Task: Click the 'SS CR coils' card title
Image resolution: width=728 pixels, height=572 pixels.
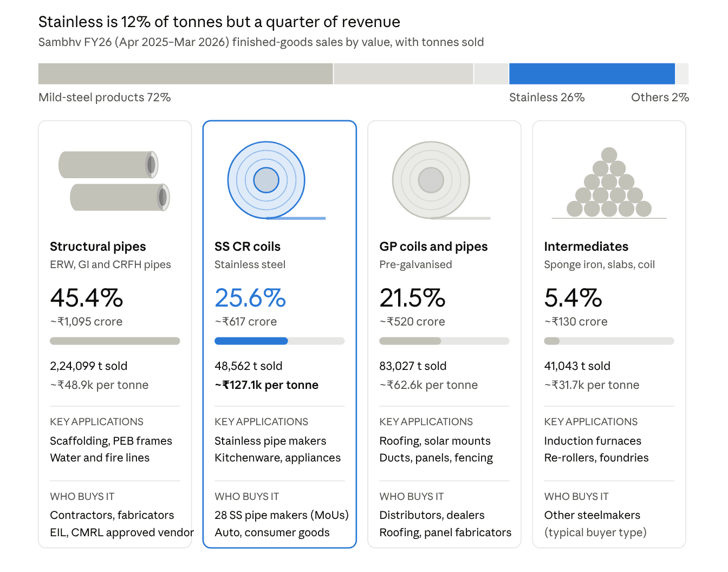Action: [248, 246]
